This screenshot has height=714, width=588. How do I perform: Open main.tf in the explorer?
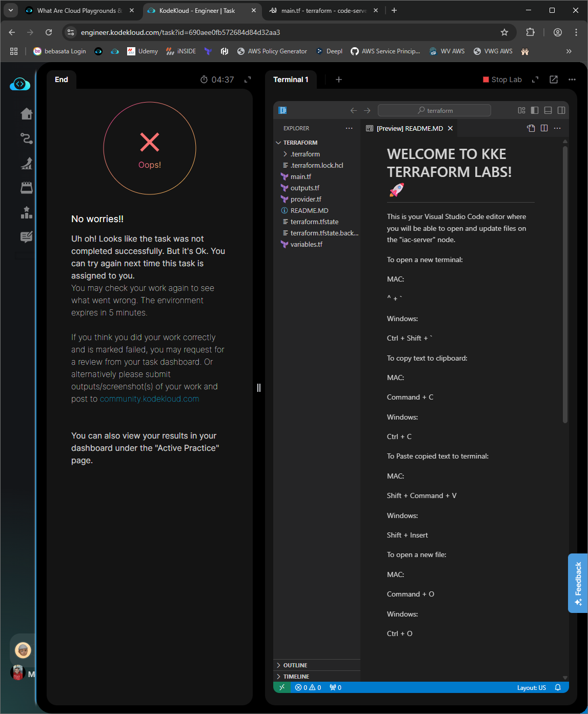pyautogui.click(x=301, y=176)
